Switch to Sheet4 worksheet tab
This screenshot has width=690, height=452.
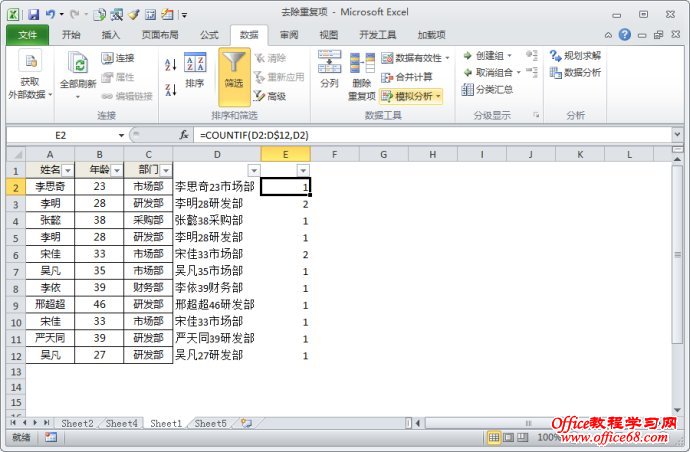(121, 423)
